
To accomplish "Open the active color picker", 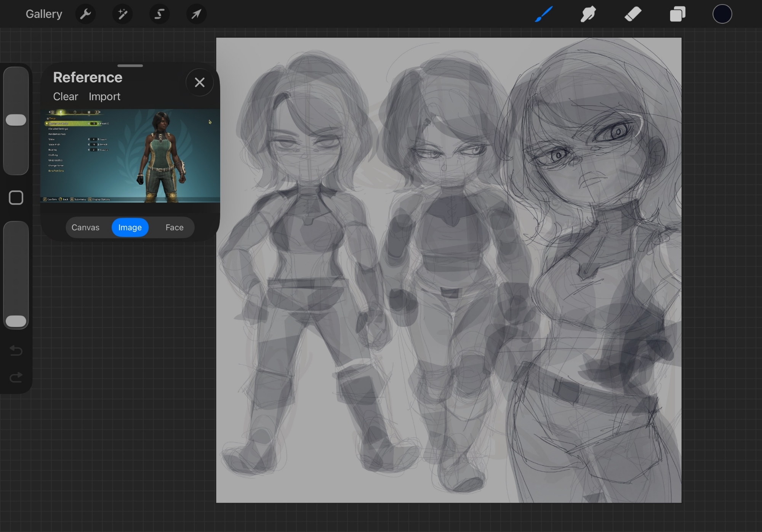I will tap(722, 14).
